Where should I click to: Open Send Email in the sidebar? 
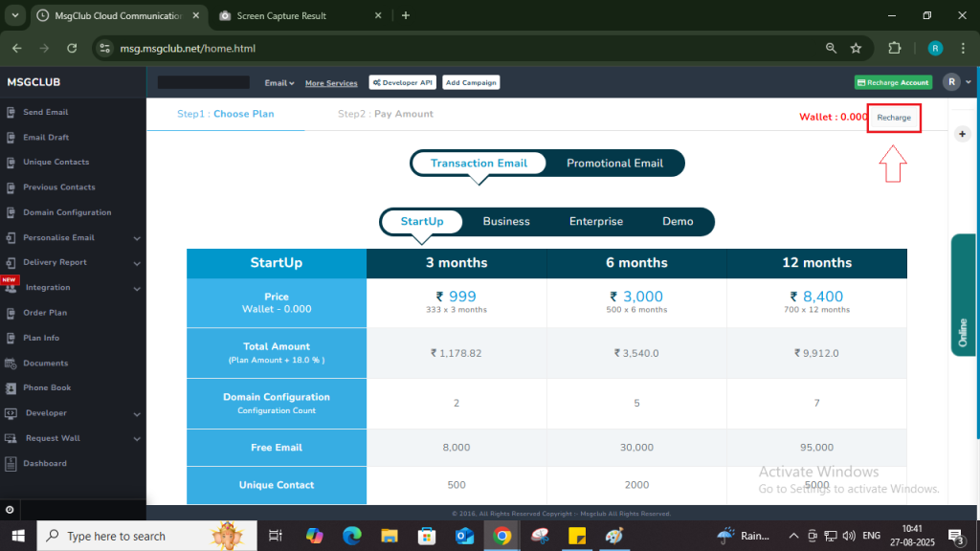[x=45, y=112]
